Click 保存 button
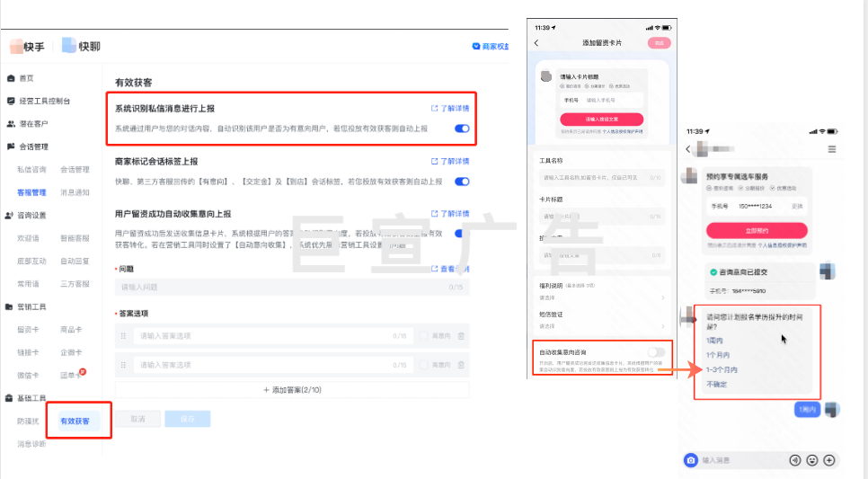 188,419
